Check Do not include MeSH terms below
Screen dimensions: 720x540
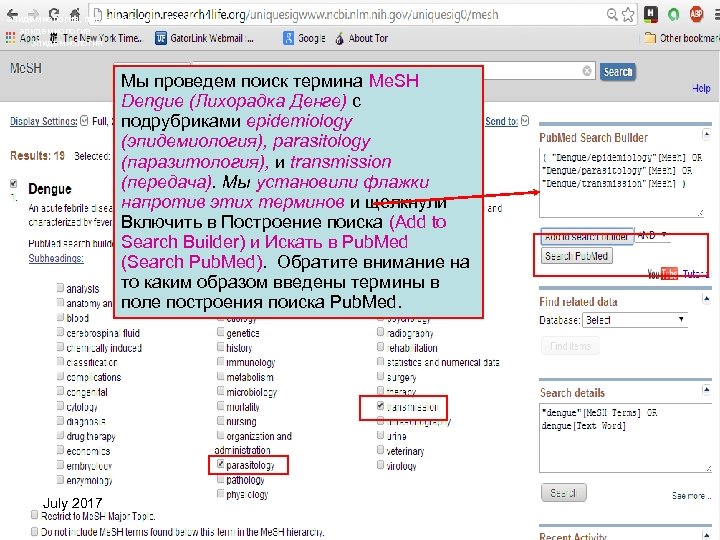[34, 531]
